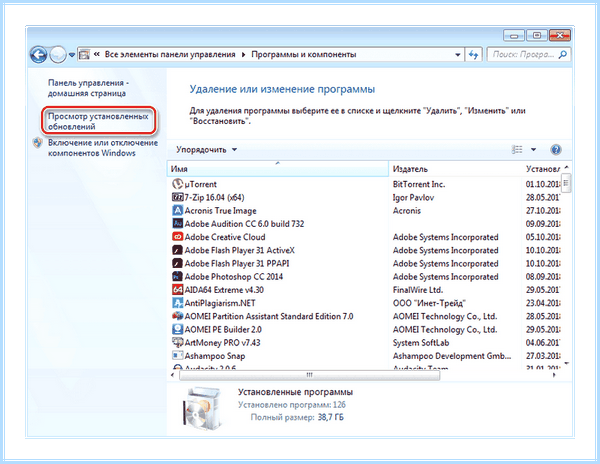
Task: Sort by 'Издатель' column header
Action: coord(455,169)
